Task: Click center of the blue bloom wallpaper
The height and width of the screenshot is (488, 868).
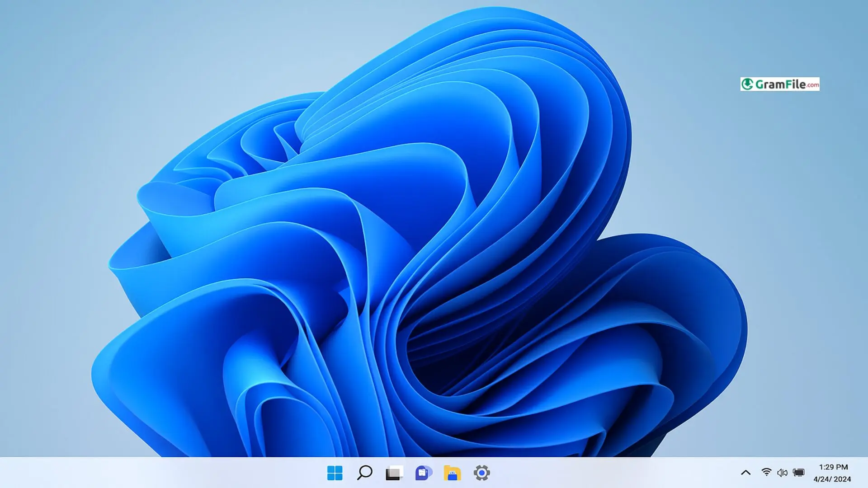Action: 420,253
